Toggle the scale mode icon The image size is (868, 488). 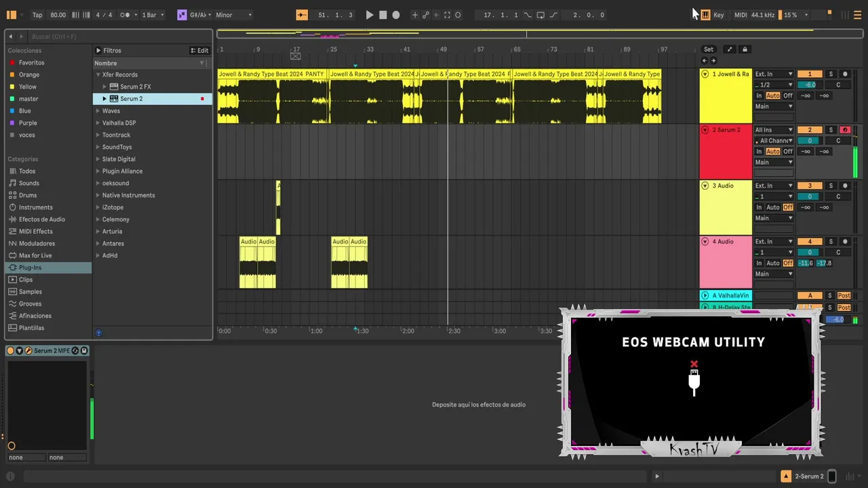point(182,15)
